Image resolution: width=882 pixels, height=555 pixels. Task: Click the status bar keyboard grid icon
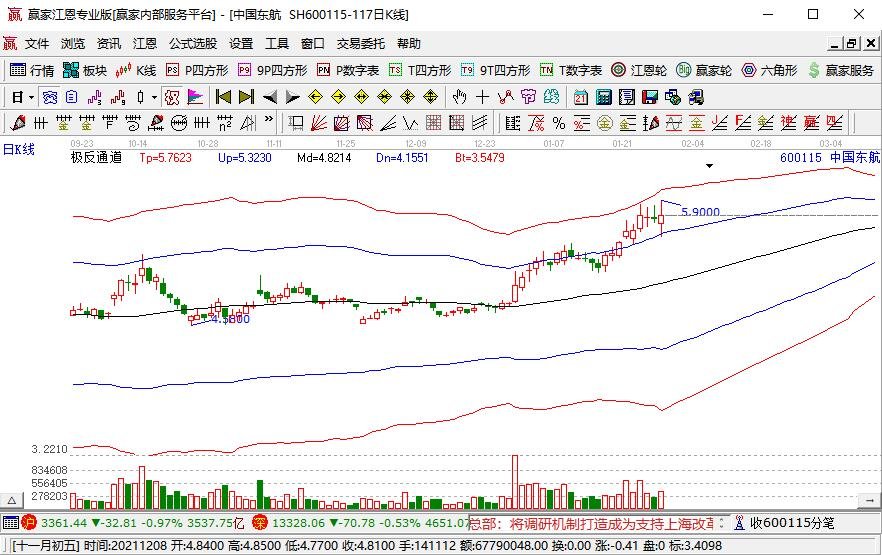click(x=11, y=523)
